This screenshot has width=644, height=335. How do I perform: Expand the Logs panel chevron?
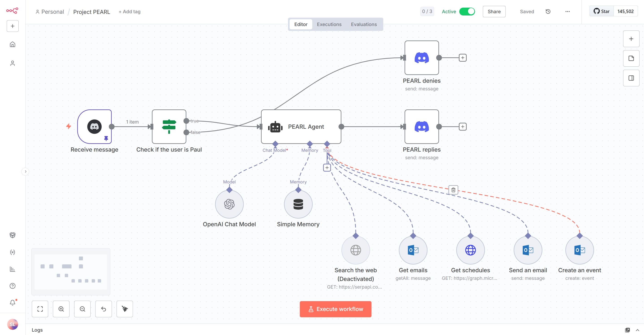coord(637,330)
